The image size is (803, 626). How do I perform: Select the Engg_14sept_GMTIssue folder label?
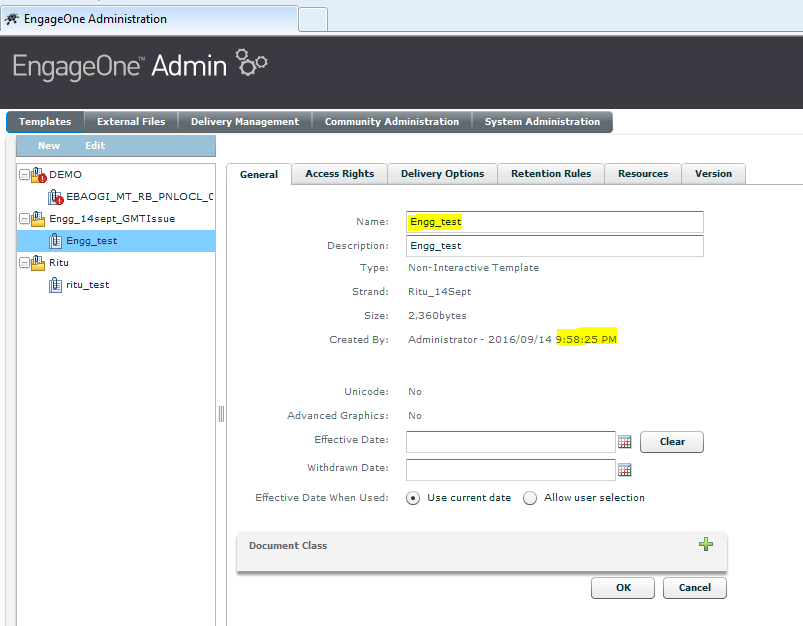click(x=112, y=219)
